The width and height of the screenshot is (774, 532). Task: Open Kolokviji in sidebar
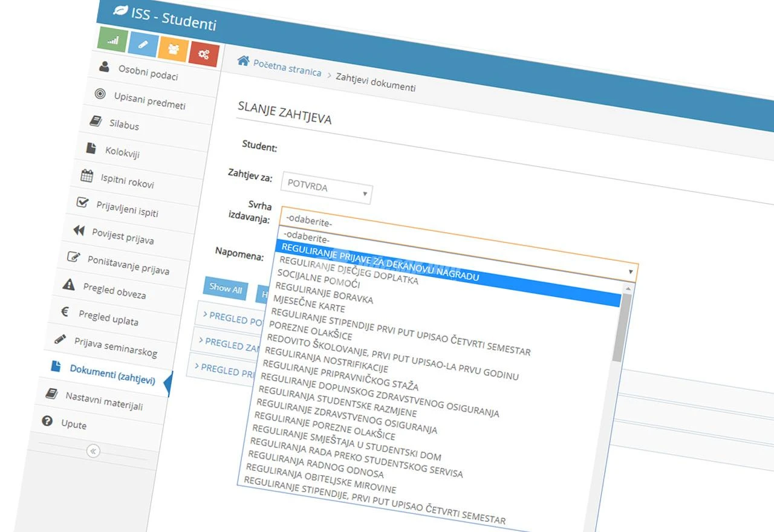click(x=123, y=151)
